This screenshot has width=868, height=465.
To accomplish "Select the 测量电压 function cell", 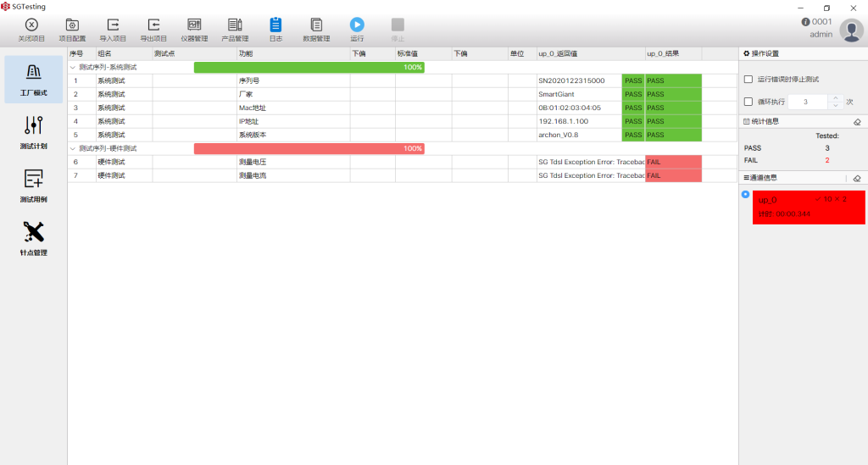I will (293, 162).
